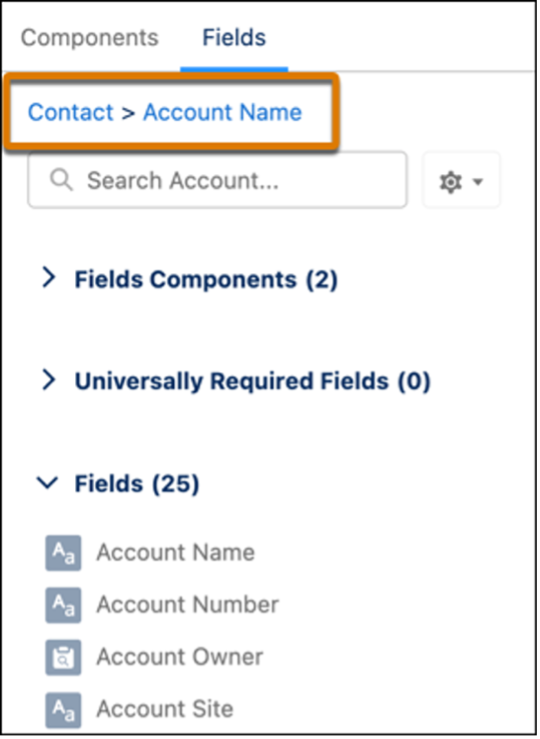Click the text icon beside Account Number
Viewport: 540px width, 739px height.
(63, 605)
